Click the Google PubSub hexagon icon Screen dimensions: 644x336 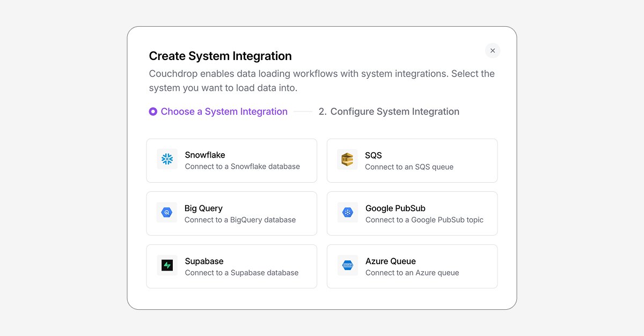[348, 213]
